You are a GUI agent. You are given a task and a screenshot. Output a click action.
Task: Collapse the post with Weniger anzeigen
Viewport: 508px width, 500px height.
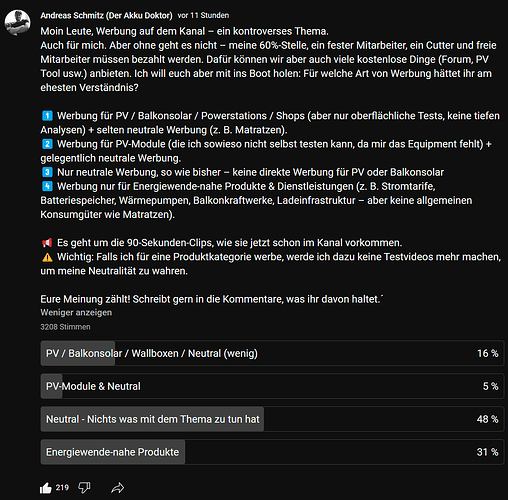[x=76, y=313]
